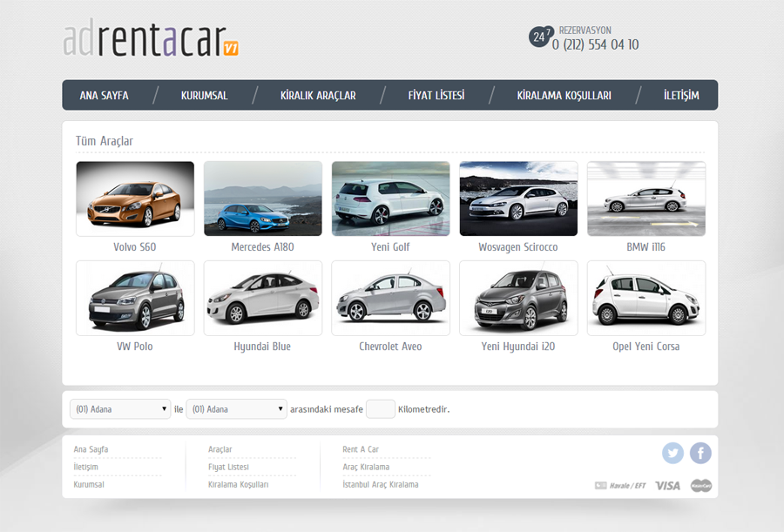
Task: Click the adrentacar logo
Action: 151,38
